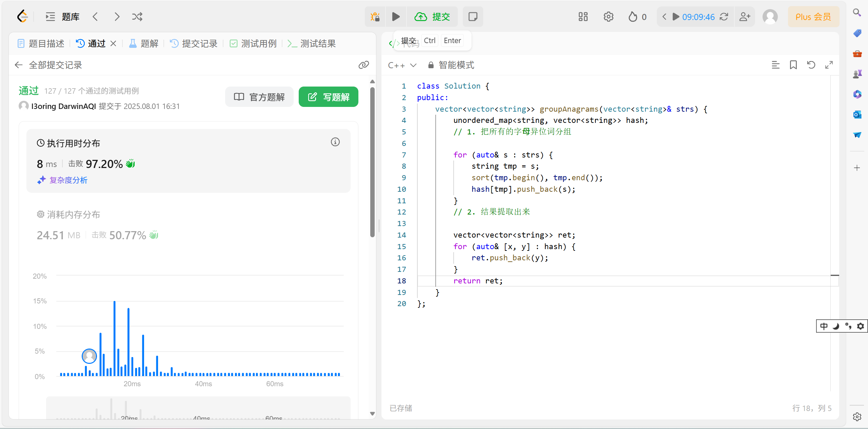This screenshot has width=868, height=429.
Task: Open the layout grid icon
Action: 583,17
